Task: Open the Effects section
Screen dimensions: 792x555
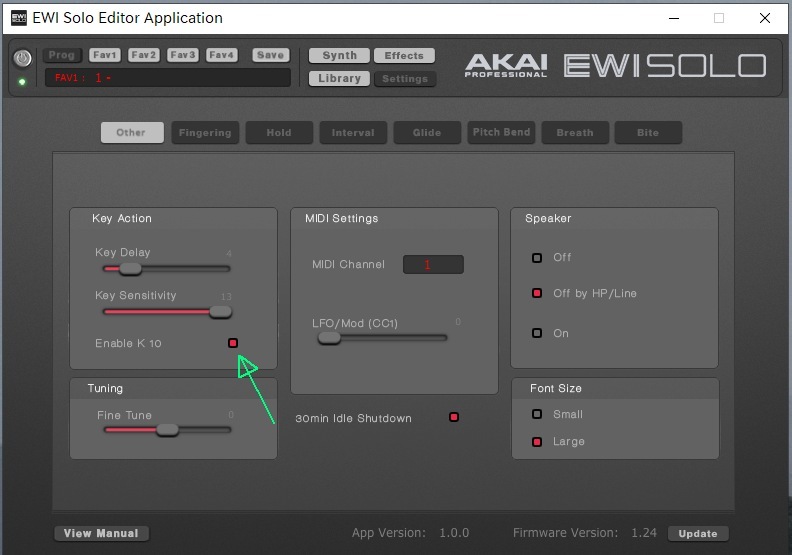Action: (x=404, y=56)
